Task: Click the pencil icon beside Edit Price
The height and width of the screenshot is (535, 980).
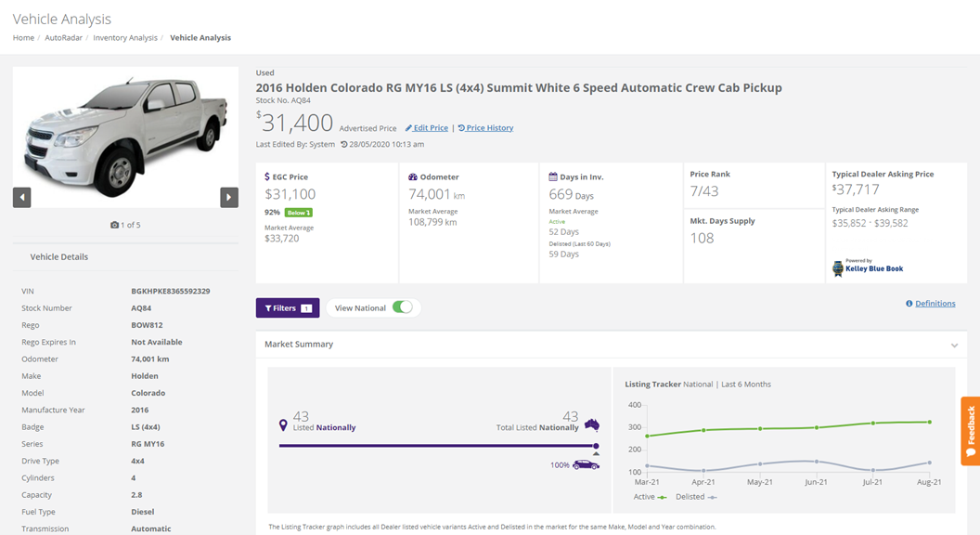Action: 408,127
